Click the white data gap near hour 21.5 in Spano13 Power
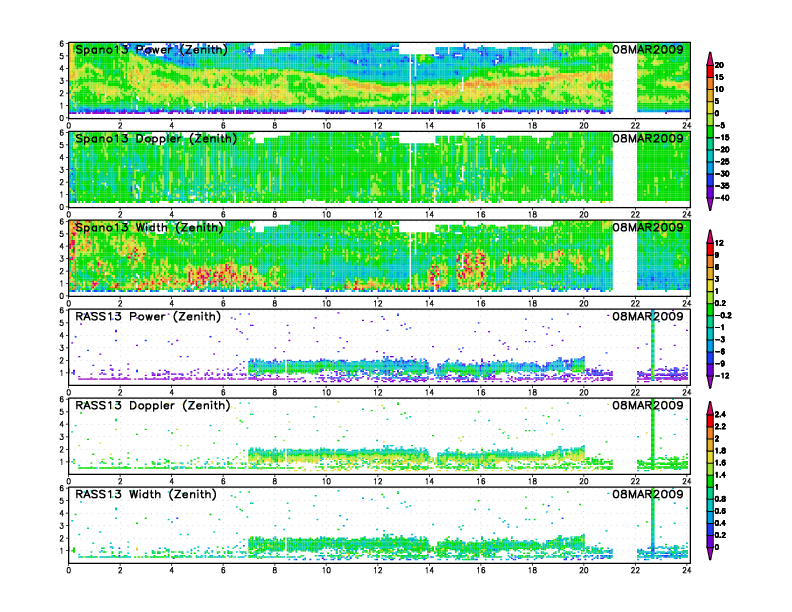Image resolution: width=792 pixels, height=612 pixels. coord(625,83)
